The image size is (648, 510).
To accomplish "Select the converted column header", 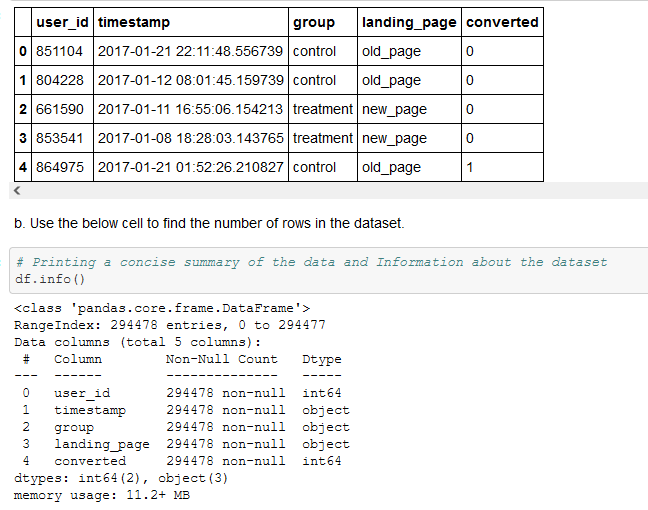I will [x=502, y=22].
